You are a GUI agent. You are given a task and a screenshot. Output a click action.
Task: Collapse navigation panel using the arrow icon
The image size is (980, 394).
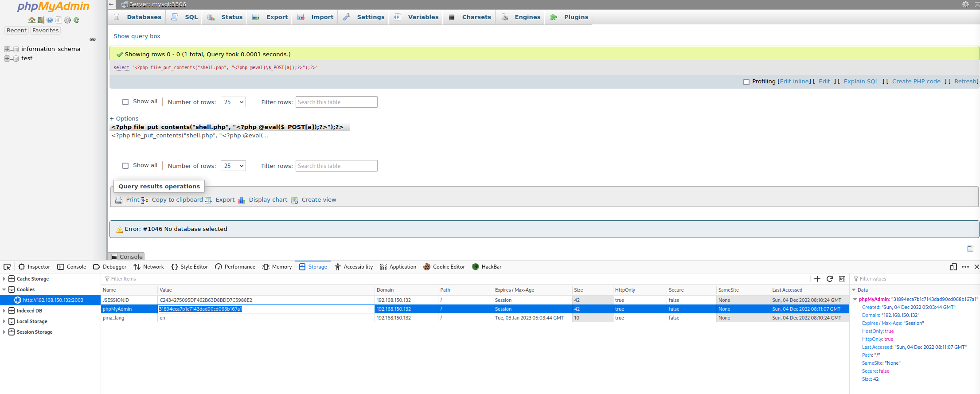point(112,4)
